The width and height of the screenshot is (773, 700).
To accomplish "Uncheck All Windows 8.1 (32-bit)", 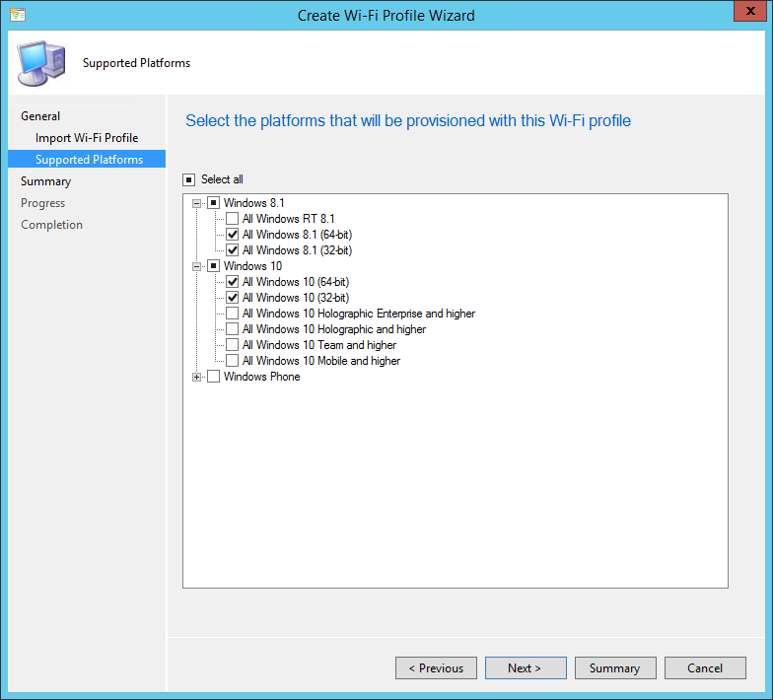I will (x=233, y=250).
